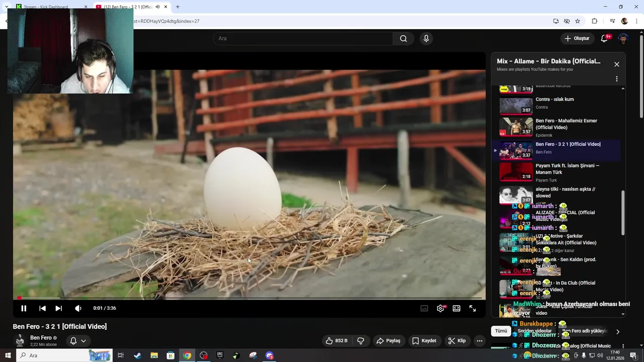Open Task View in taskbar
644x362 pixels.
pyautogui.click(x=121, y=355)
